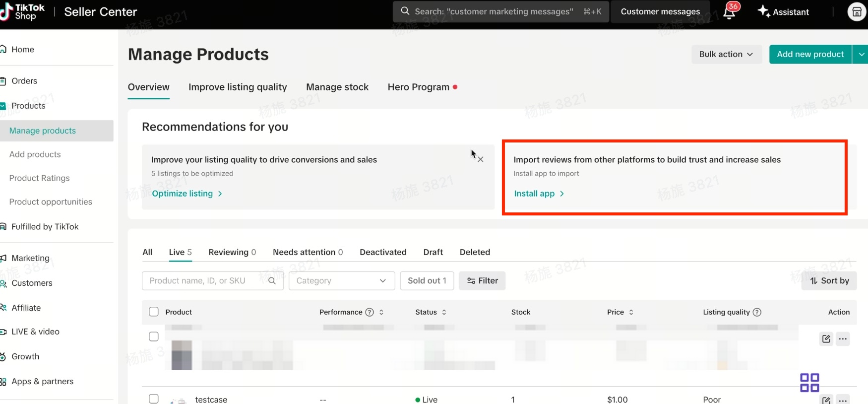Open the purple grid widget icon
Image resolution: width=868 pixels, height=404 pixels.
pos(809,383)
